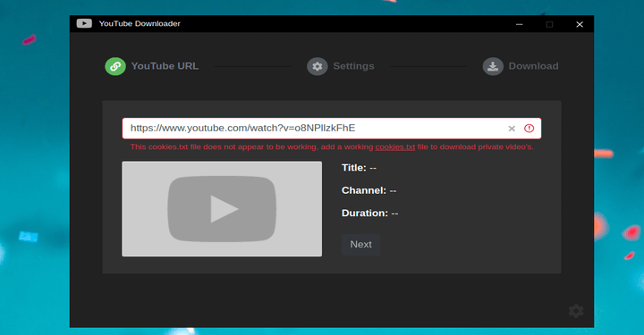Click the 'Title: --' text
This screenshot has height=335, width=644.
(359, 168)
